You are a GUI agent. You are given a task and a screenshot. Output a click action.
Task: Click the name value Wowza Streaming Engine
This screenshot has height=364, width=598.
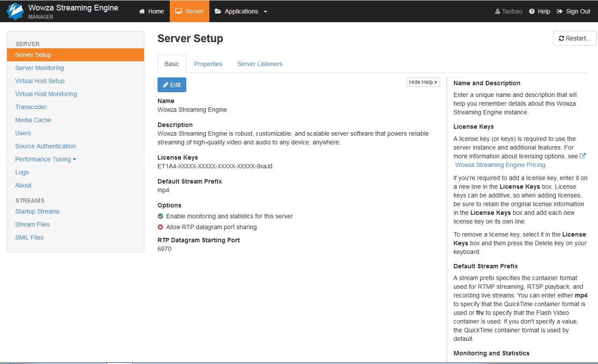192,110
